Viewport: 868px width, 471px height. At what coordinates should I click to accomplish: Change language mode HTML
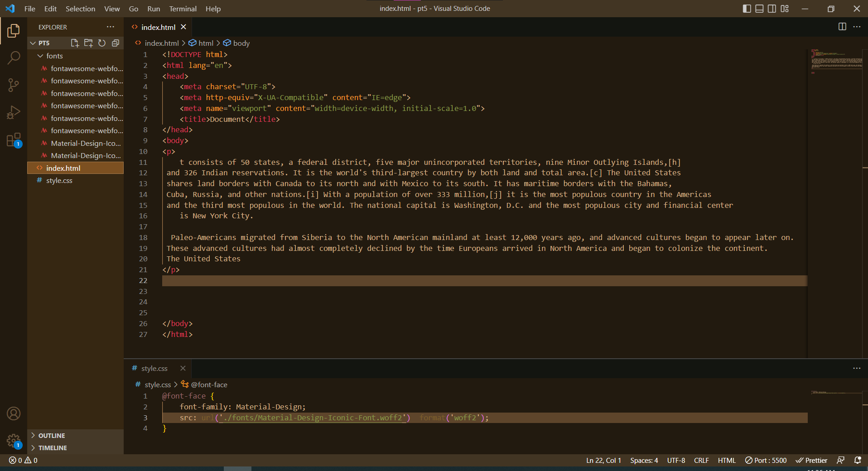point(727,460)
